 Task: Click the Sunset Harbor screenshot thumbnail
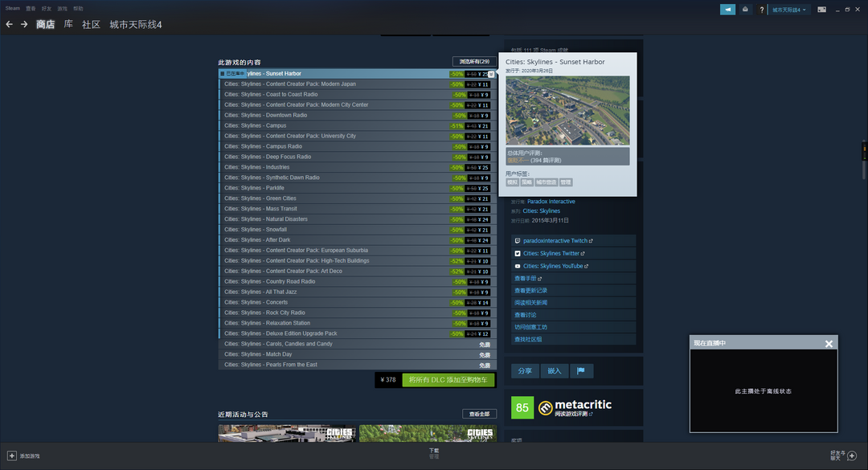pyautogui.click(x=567, y=110)
